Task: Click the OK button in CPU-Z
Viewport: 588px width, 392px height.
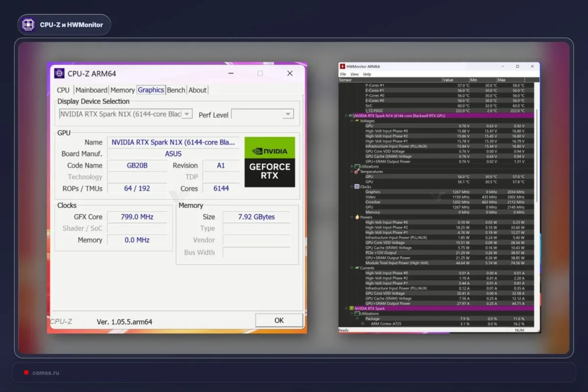Action: tap(279, 320)
